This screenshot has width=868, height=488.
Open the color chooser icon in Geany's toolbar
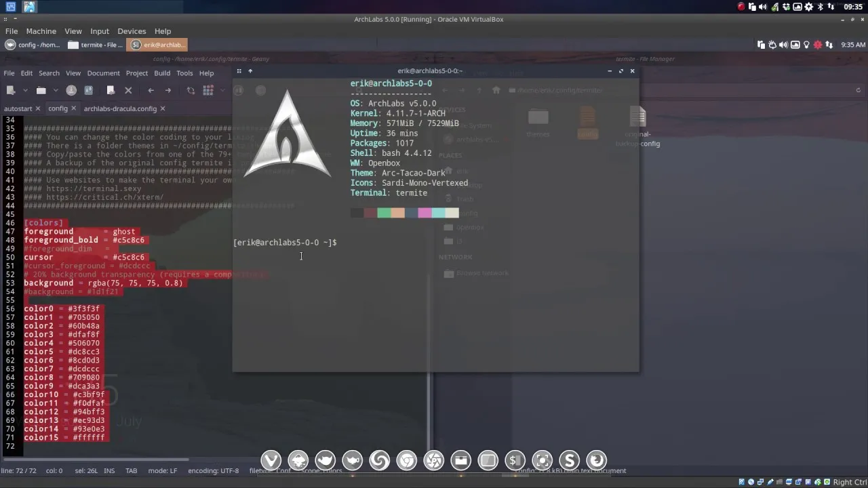point(208,90)
